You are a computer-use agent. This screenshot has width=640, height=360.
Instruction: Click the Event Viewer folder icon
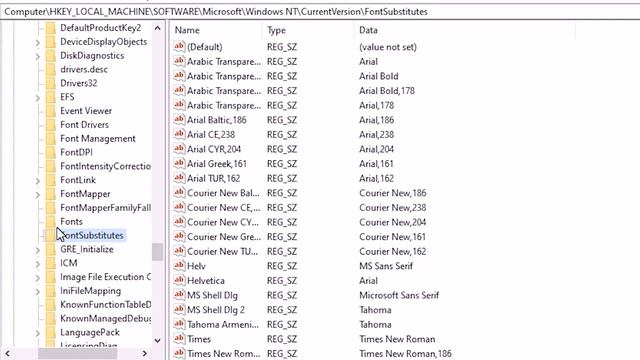click(51, 111)
